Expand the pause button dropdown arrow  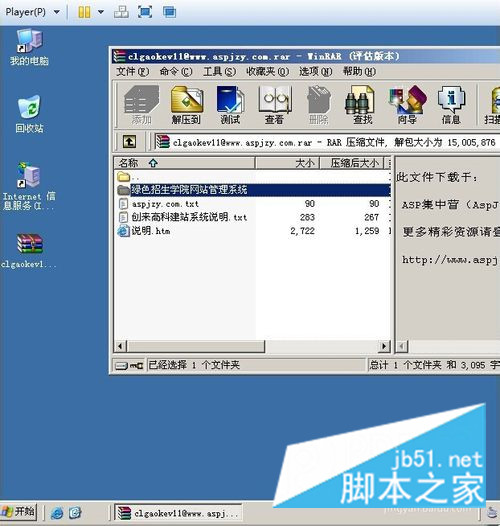coord(101,12)
